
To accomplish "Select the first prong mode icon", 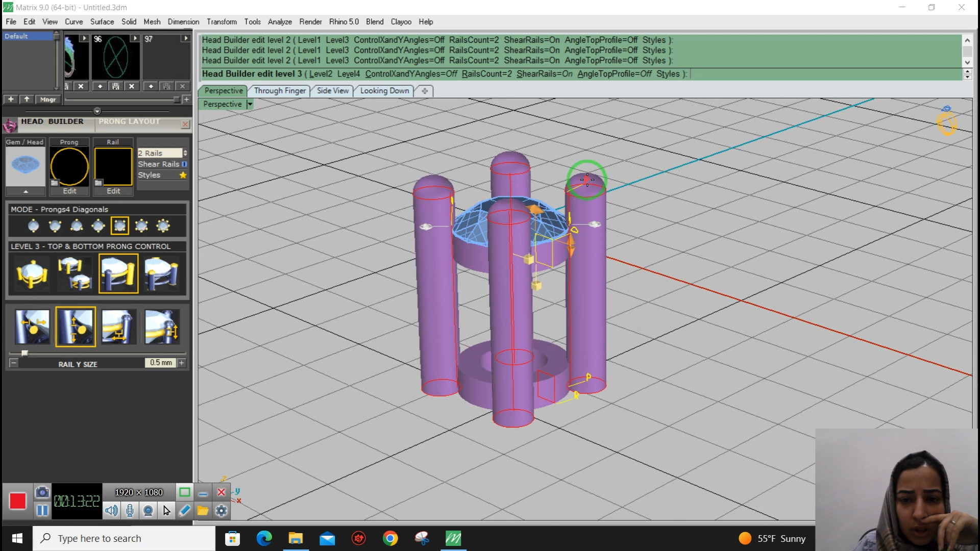I will tap(33, 226).
